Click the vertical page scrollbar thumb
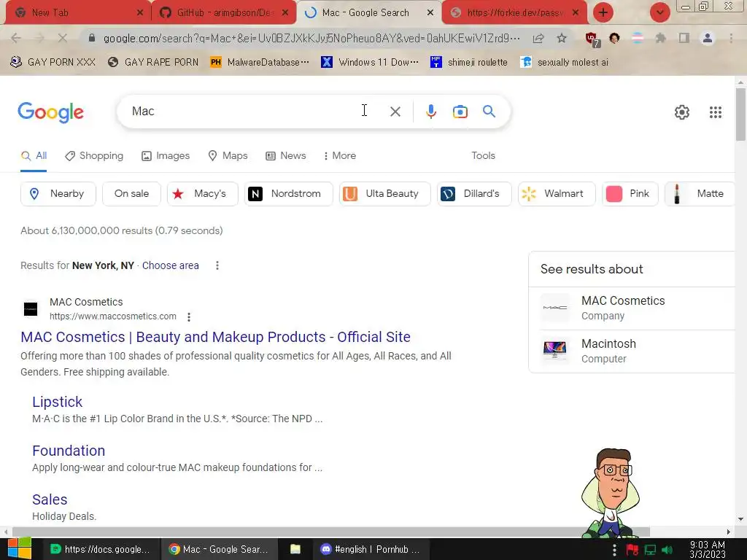 point(740,114)
